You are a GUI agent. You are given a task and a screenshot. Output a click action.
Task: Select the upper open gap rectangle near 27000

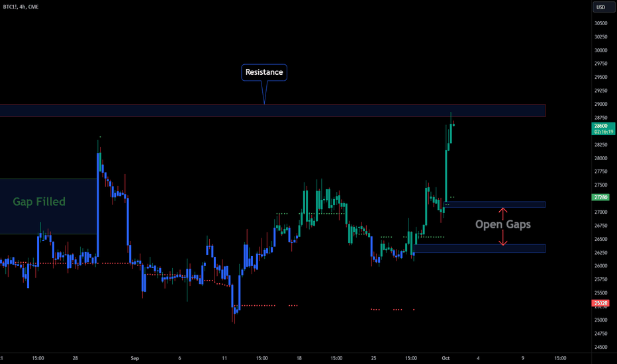pyautogui.click(x=495, y=205)
